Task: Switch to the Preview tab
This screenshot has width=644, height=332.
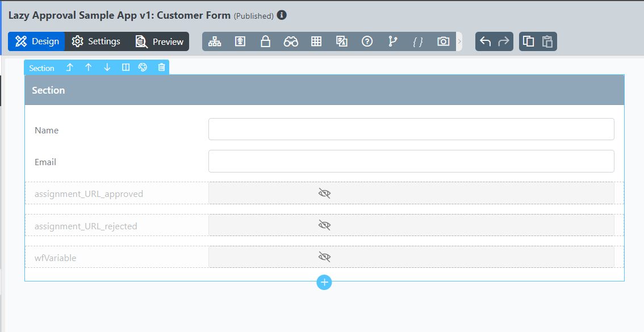Action: point(160,41)
